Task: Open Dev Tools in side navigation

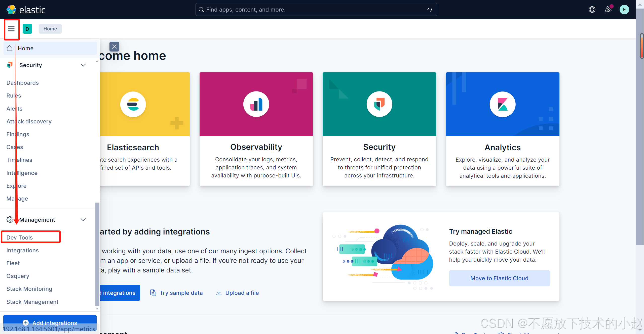Action: [x=20, y=237]
